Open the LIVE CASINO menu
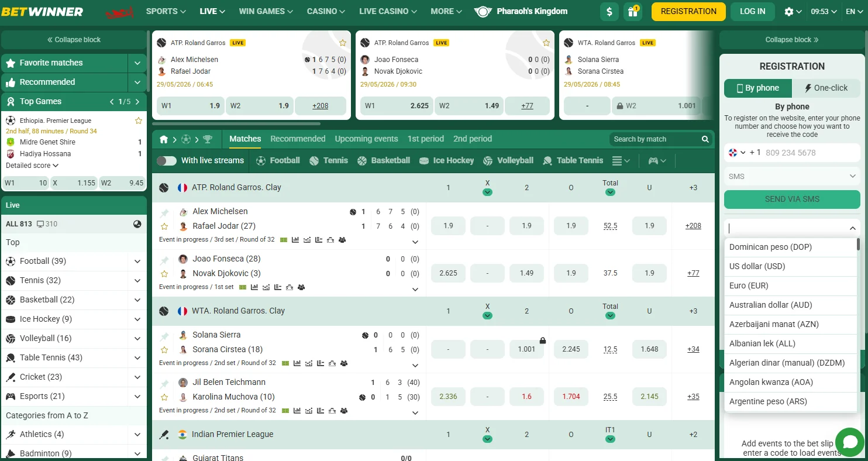The width and height of the screenshot is (868, 461). 388,11
